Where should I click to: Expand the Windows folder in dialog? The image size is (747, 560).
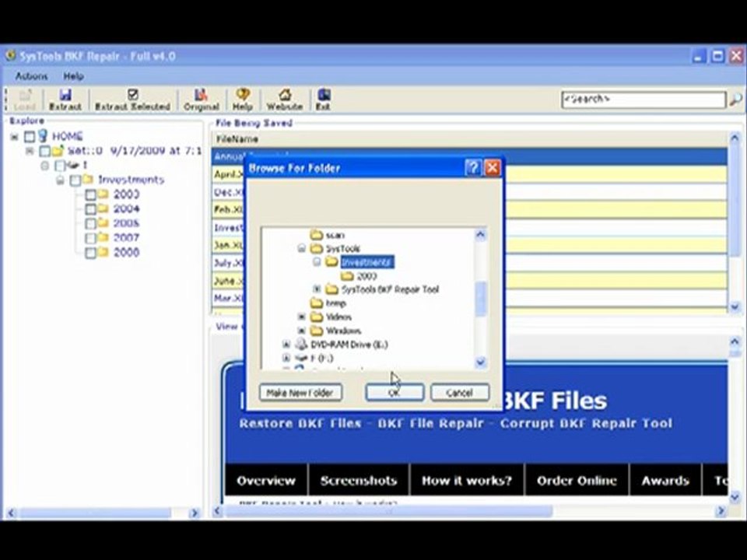302,331
